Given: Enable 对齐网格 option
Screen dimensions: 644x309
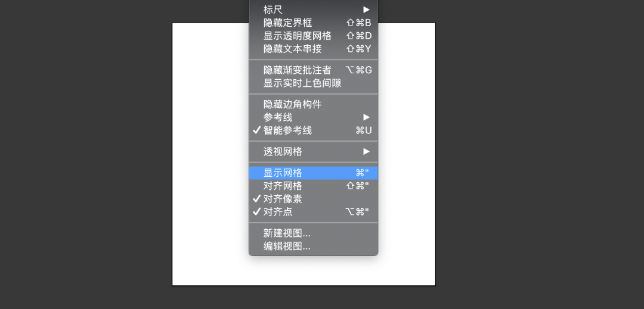Looking at the screenshot, I should coord(314,186).
